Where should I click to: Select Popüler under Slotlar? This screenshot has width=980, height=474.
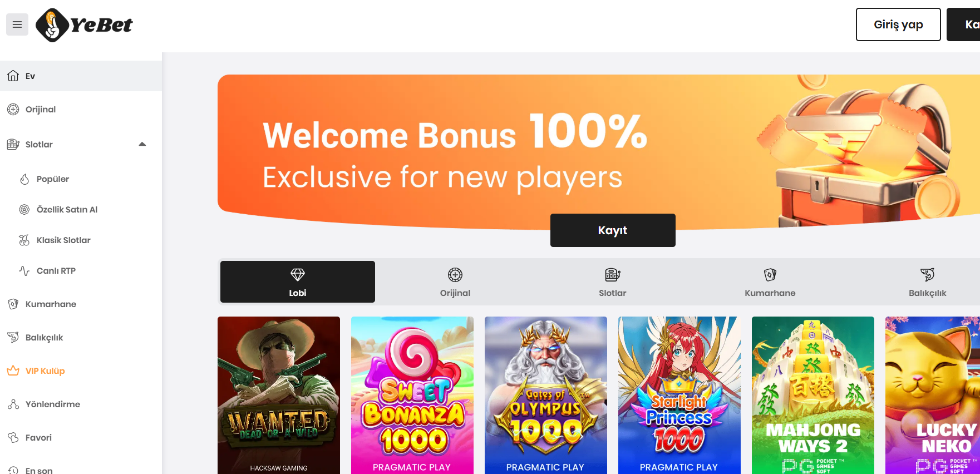pos(52,179)
